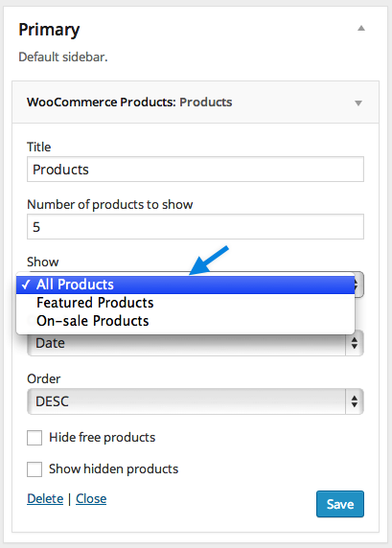Click the Primary sidebar heading
The height and width of the screenshot is (548, 392).
click(49, 30)
